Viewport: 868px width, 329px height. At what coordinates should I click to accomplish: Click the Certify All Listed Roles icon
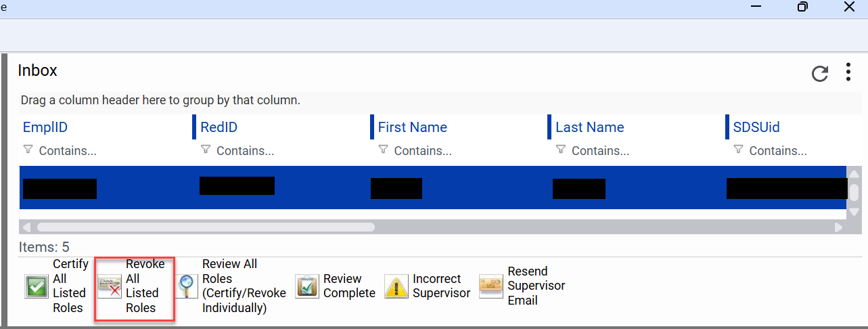37,286
